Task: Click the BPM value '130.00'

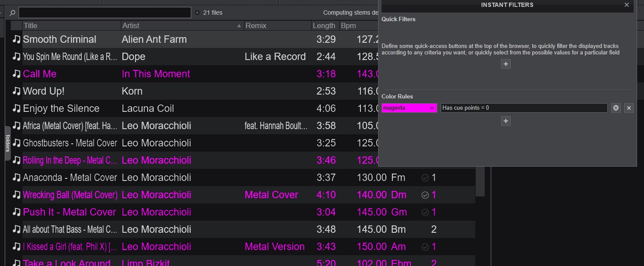Action: click(x=372, y=177)
